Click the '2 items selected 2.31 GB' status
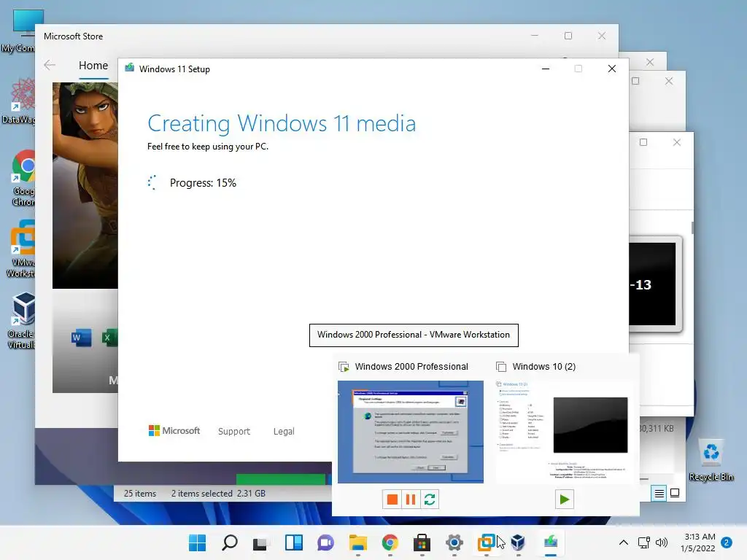 (218, 494)
